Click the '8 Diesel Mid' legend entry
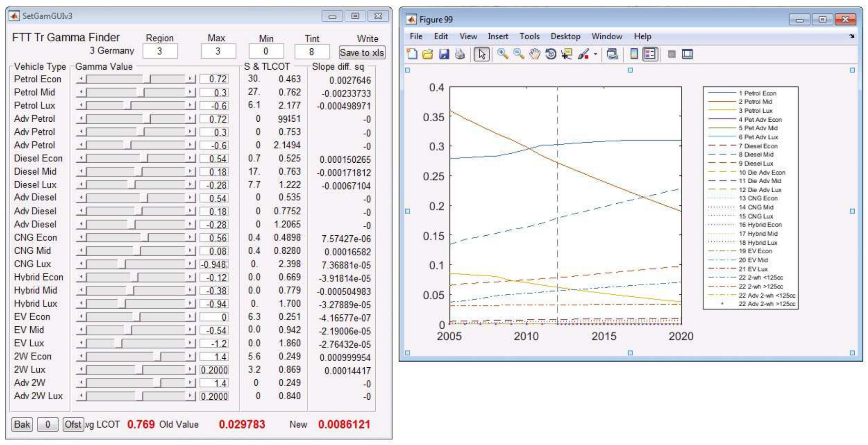This screenshot has width=868, height=445. tap(741, 155)
